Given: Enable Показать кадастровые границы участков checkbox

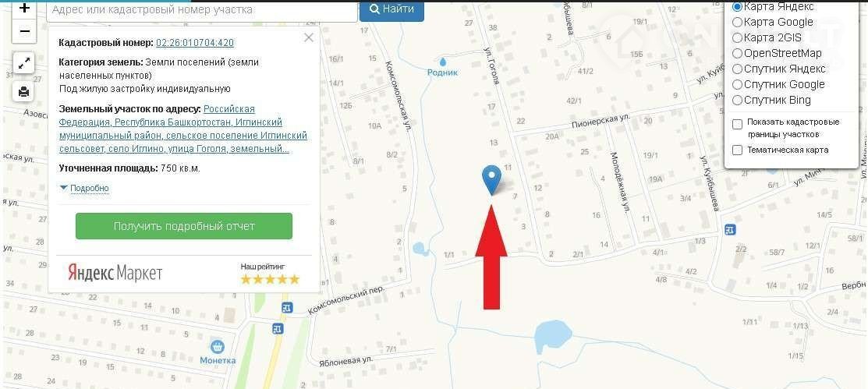Looking at the screenshot, I should tap(737, 125).
